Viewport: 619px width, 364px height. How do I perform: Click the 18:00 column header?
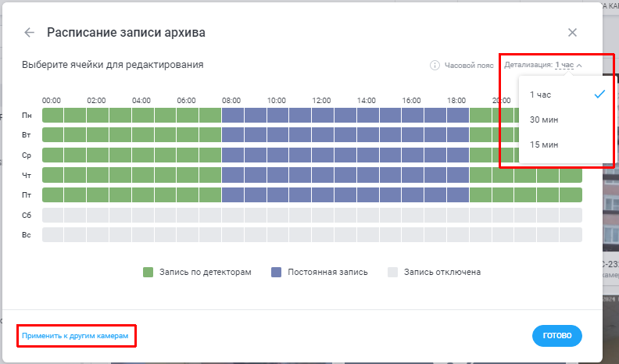[x=456, y=101]
